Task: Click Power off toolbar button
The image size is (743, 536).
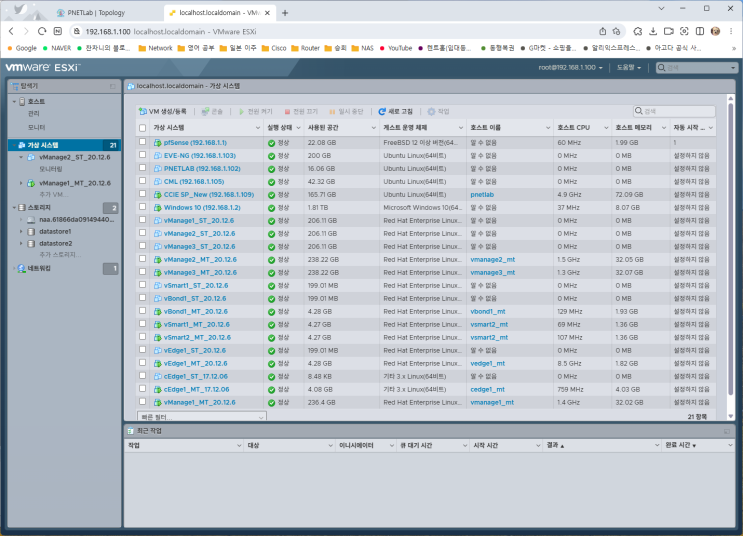Action: point(301,112)
